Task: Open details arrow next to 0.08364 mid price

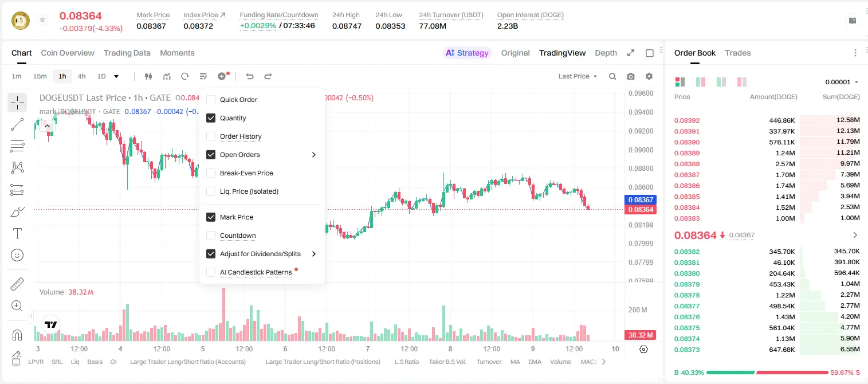Action: 855,235
